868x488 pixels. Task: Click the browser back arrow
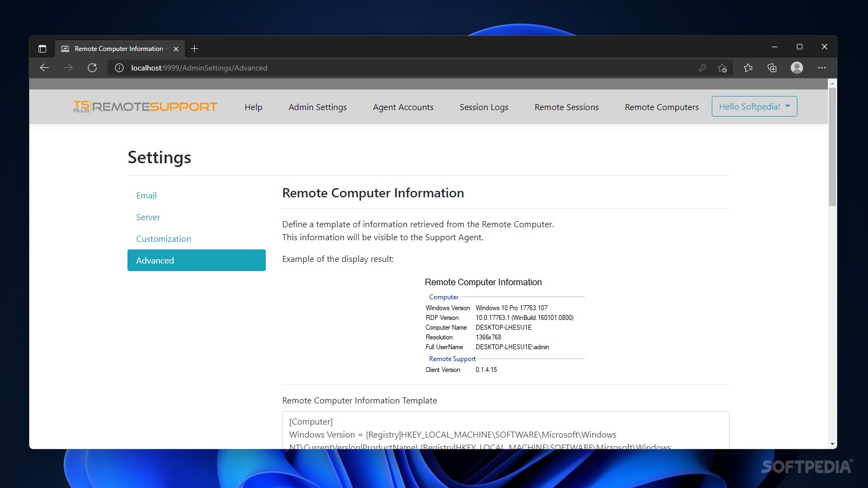44,68
